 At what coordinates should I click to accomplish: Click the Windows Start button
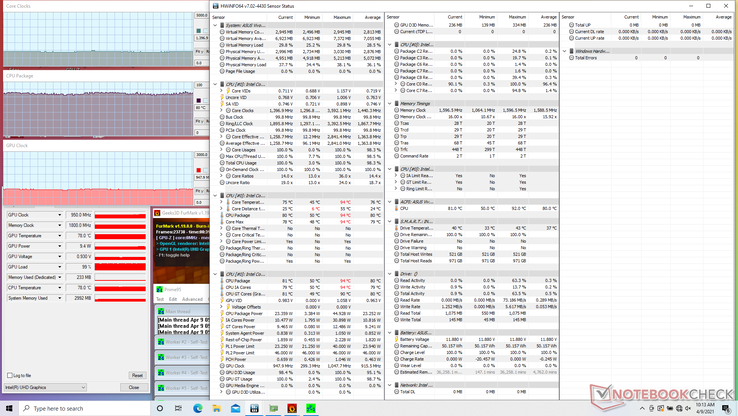coord(10,408)
